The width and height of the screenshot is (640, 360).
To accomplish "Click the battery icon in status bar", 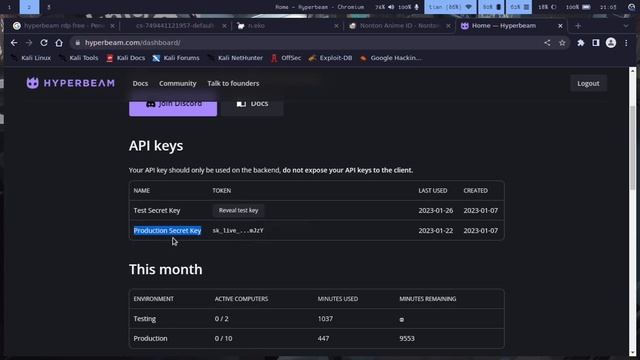I will (x=586, y=7).
